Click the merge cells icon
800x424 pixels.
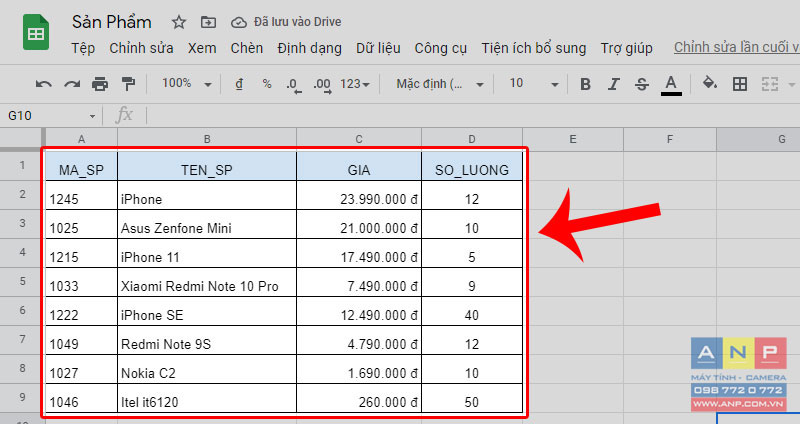769,84
